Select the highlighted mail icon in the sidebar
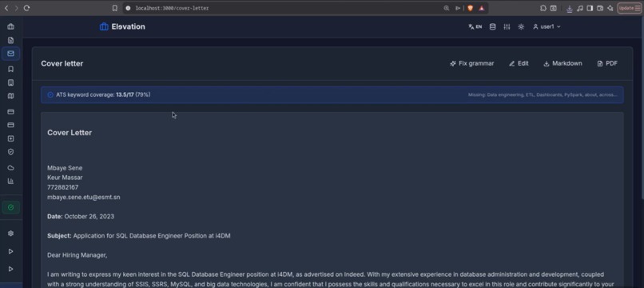644x288 pixels. click(x=10, y=54)
